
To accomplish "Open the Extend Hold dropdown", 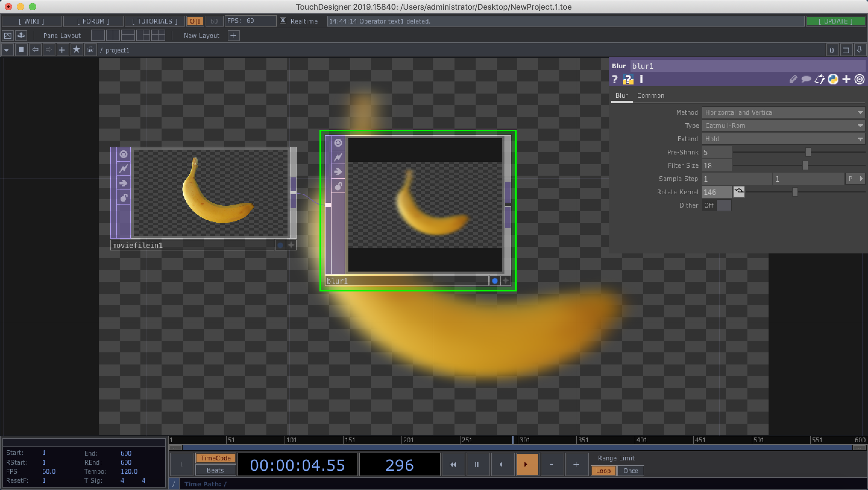I will coord(783,139).
